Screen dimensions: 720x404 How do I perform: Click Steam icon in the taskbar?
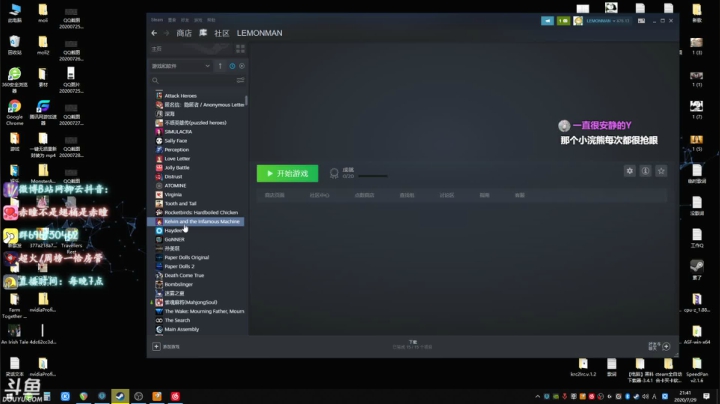click(120, 396)
